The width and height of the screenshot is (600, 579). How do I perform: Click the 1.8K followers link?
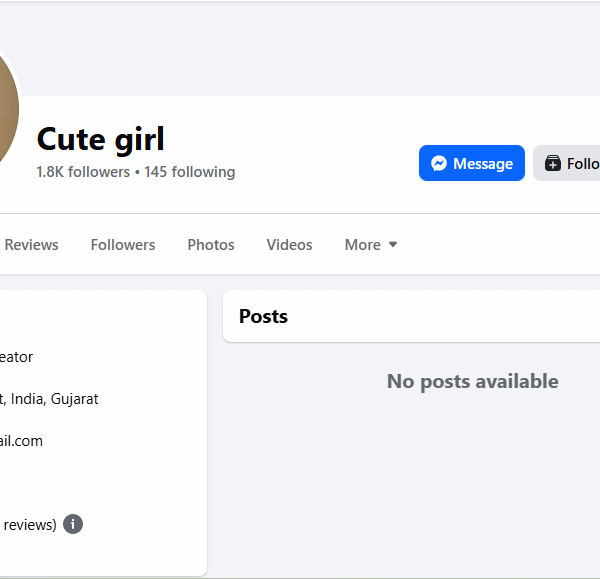point(83,172)
